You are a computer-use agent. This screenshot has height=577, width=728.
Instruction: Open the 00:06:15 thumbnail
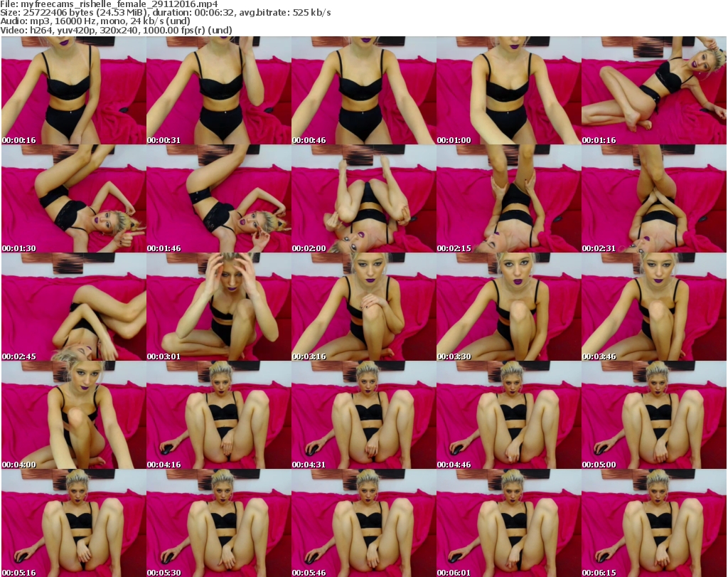click(x=654, y=523)
